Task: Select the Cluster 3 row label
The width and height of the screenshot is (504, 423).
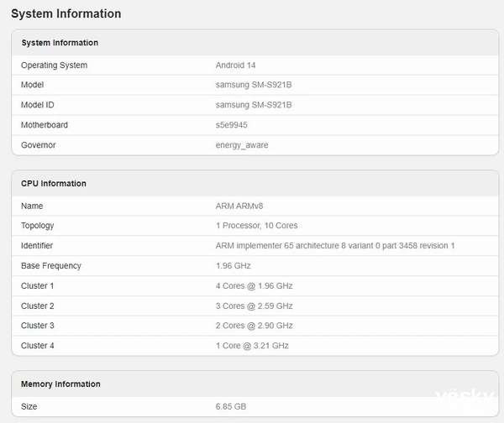Action: [38, 326]
